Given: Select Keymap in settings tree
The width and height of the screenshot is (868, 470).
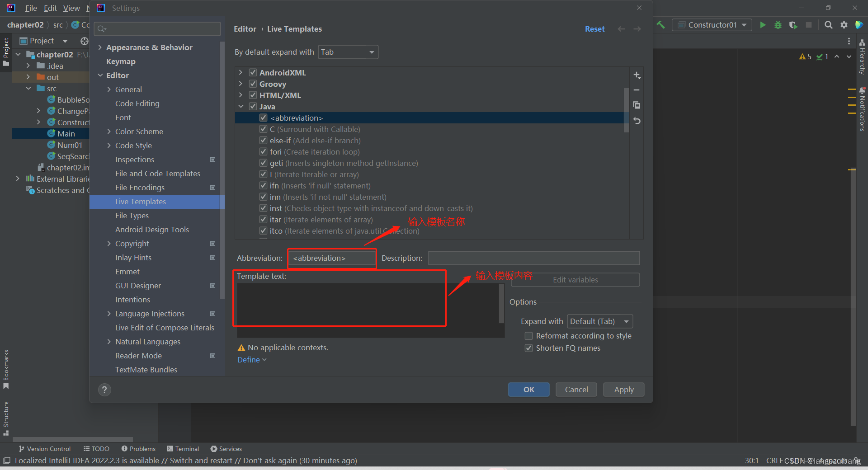Looking at the screenshot, I should pos(121,61).
